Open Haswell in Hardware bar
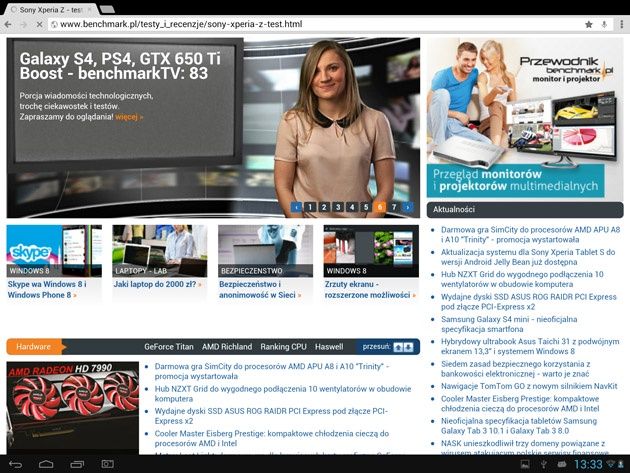This screenshot has width=630, height=473. 329,347
